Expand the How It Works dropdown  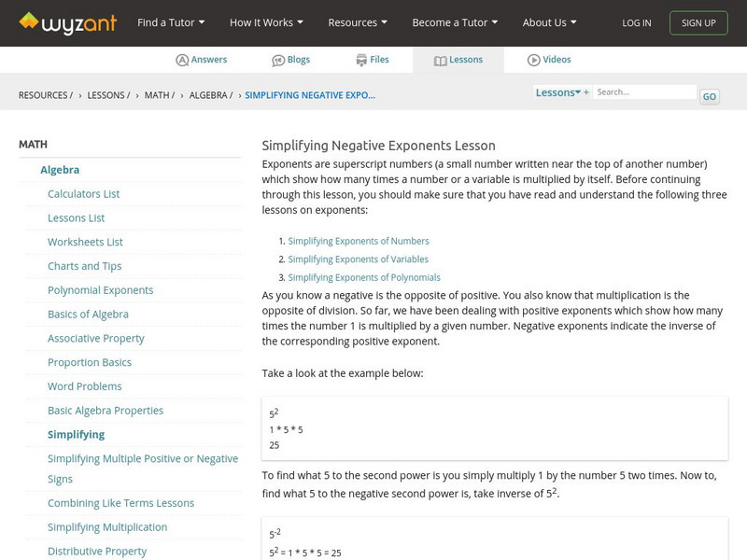(267, 22)
